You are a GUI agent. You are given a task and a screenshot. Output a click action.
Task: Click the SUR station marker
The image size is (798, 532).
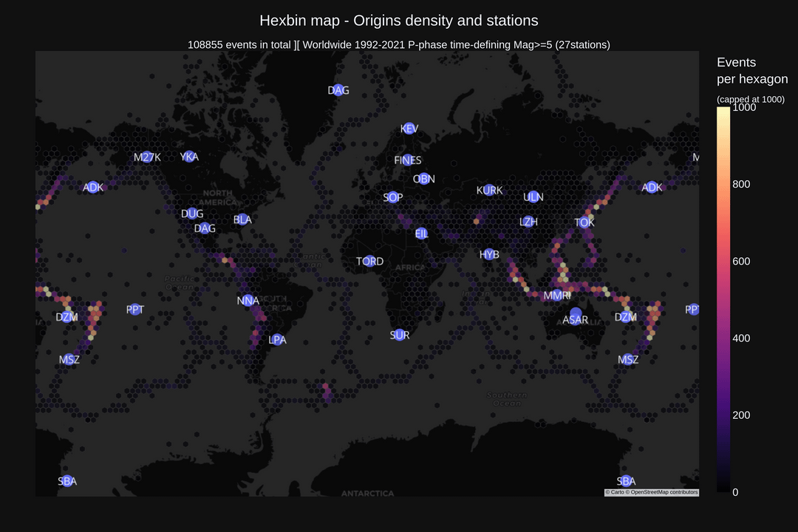point(399,335)
